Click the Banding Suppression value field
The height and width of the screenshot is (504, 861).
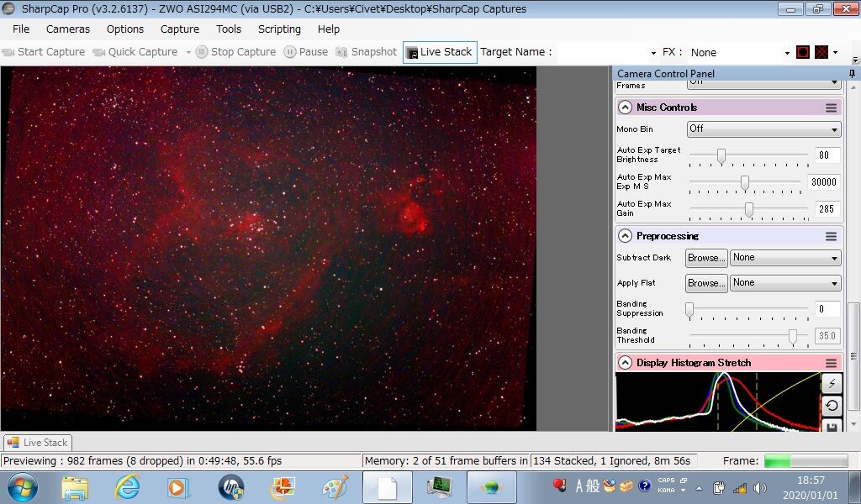(827, 309)
